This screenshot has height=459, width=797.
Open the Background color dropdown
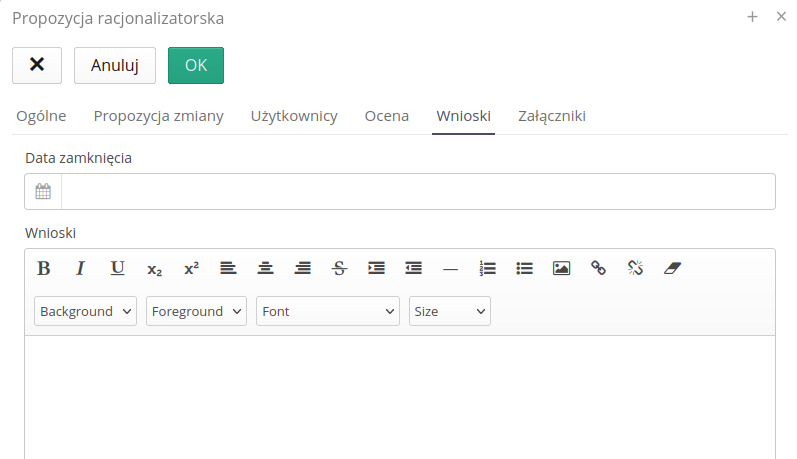coord(85,311)
